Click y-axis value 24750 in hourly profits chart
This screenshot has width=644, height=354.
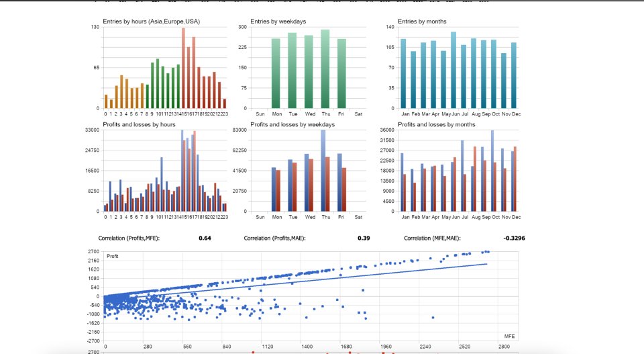point(92,150)
